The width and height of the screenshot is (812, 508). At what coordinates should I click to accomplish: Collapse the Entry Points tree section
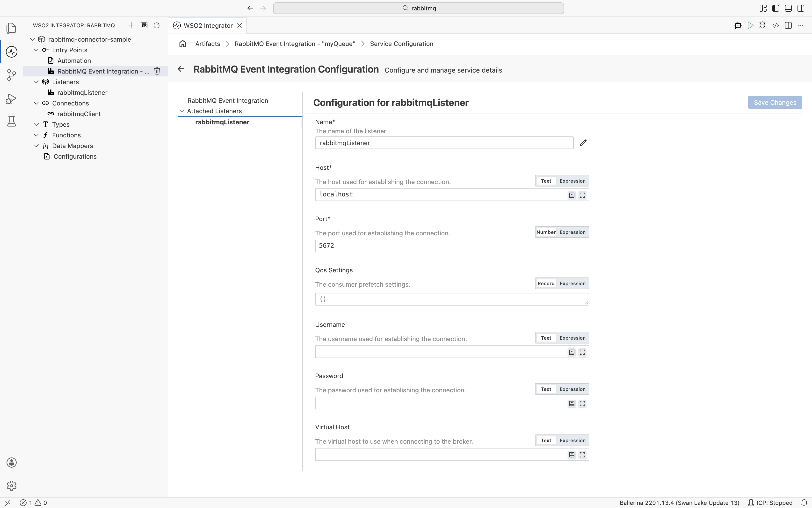click(x=36, y=50)
